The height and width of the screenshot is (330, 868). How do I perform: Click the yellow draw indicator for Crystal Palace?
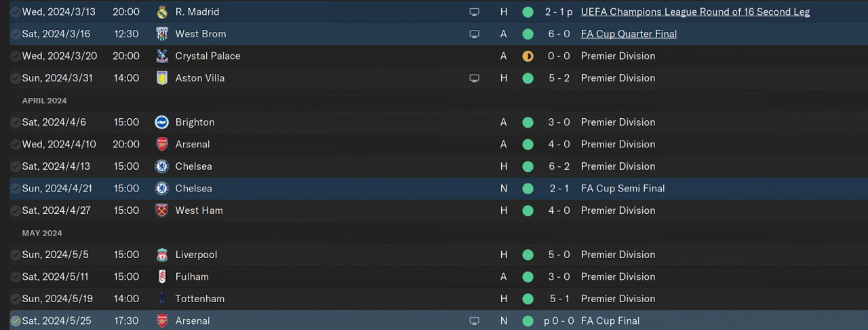point(528,56)
